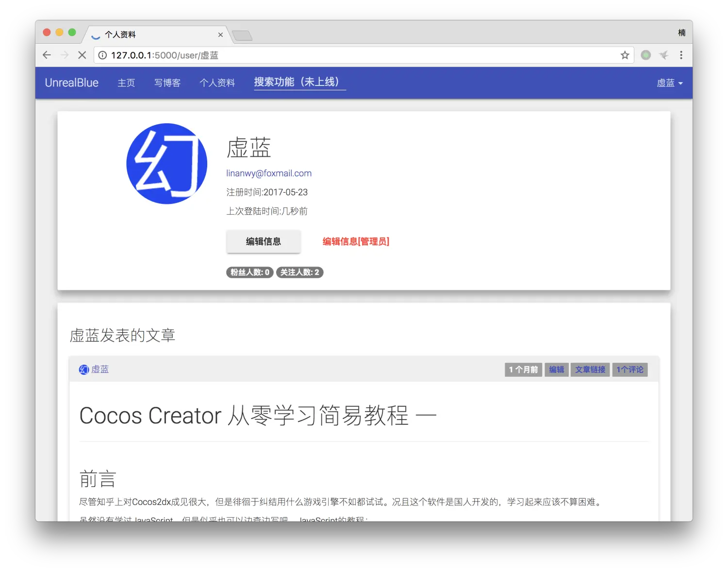
Task: Open the Chrome three-dot menu
Action: pos(681,55)
